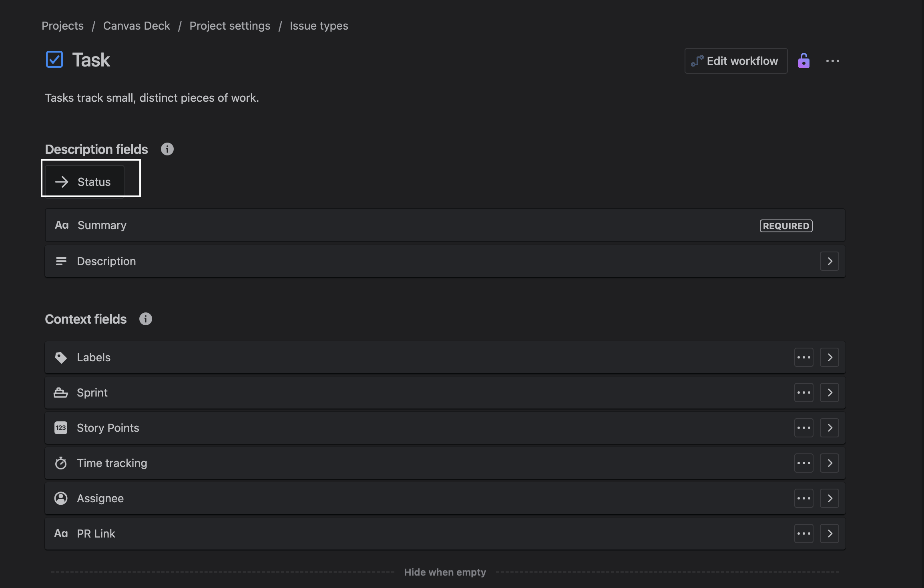Open more options for the PR Link field
The height and width of the screenshot is (588, 924).
[x=804, y=534]
